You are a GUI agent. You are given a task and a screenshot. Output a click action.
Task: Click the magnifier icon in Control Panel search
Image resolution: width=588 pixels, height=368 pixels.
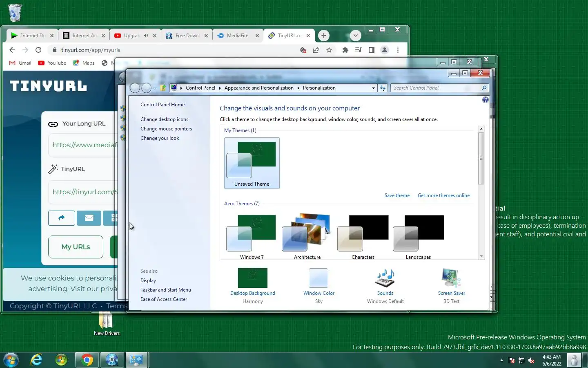pos(484,88)
